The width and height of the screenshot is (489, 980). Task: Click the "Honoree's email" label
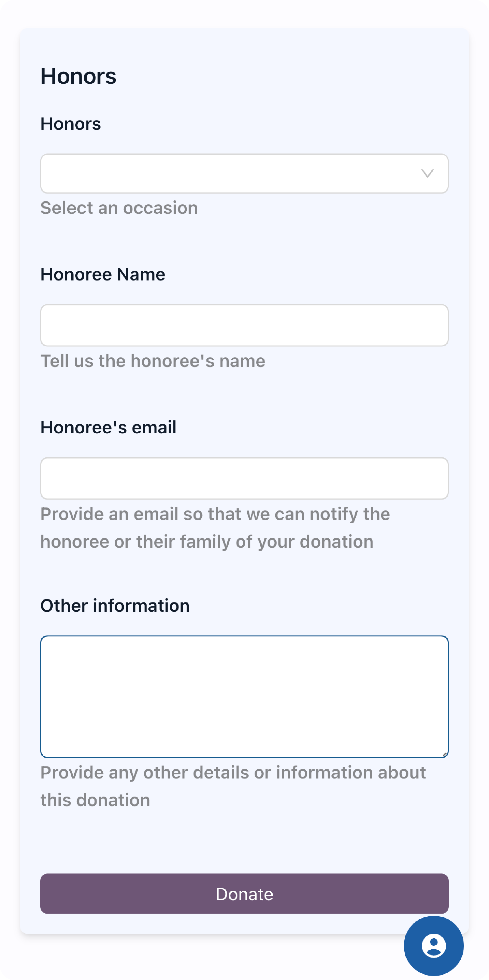click(x=108, y=427)
